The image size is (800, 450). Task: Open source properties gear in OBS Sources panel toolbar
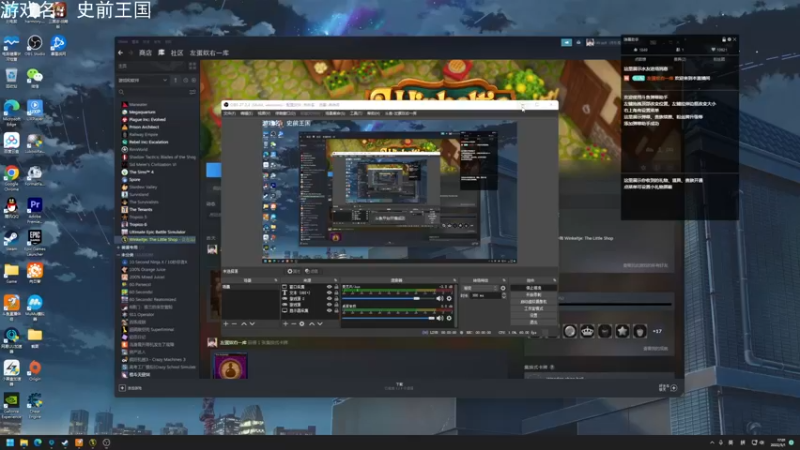tap(302, 323)
